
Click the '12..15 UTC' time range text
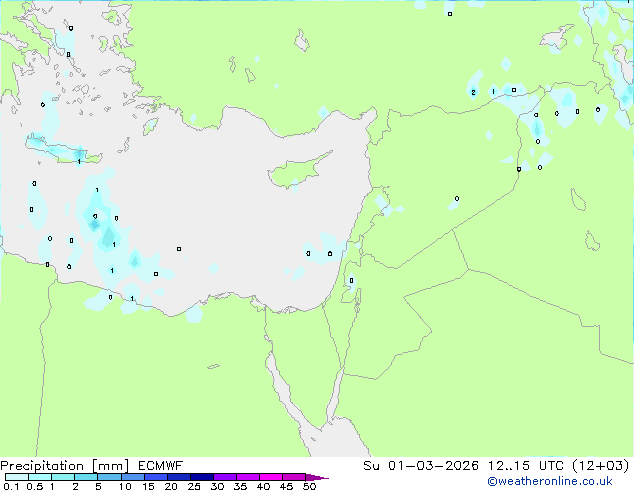[526, 466]
